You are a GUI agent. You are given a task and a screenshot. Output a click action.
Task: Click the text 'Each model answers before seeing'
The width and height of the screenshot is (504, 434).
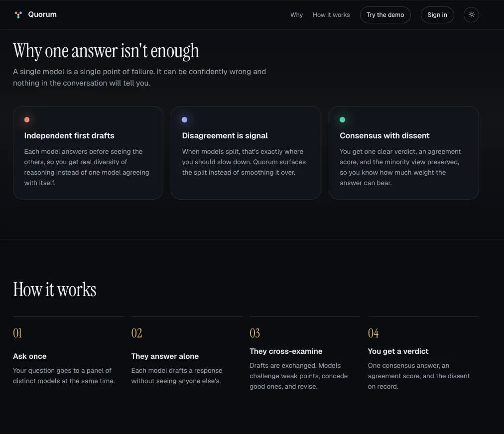[87, 167]
